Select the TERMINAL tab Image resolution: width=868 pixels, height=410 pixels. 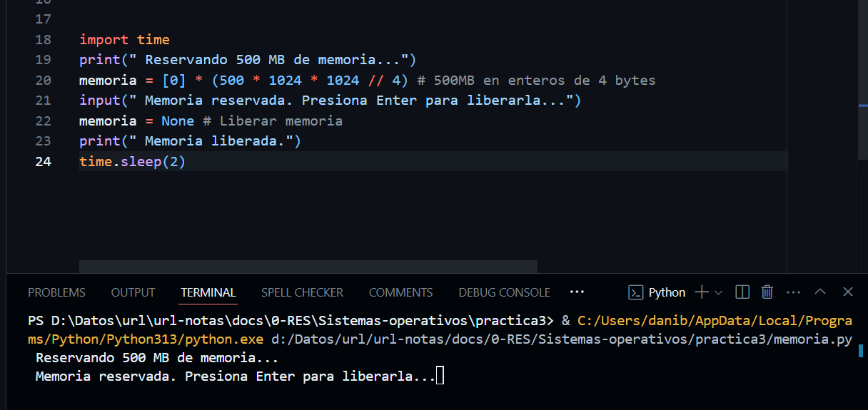point(208,292)
